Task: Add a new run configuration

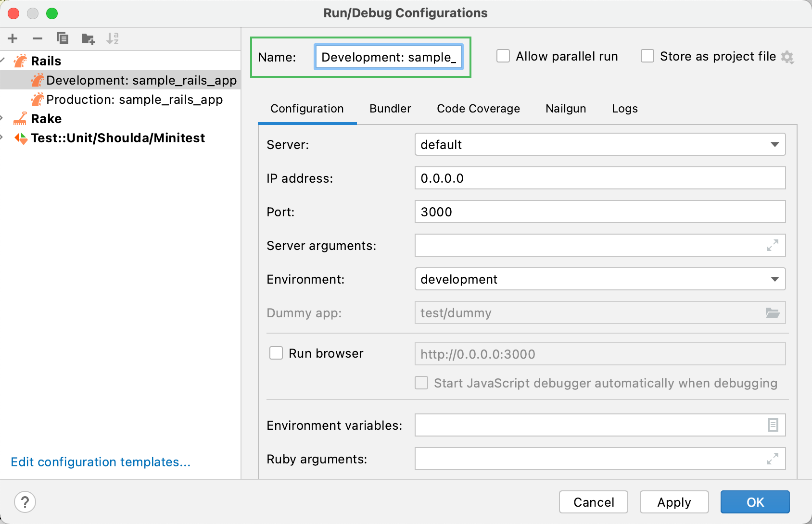Action: click(13, 38)
